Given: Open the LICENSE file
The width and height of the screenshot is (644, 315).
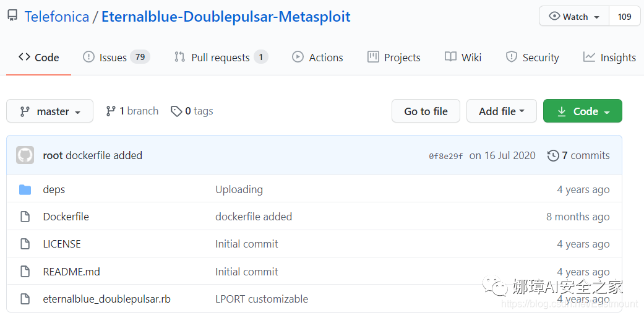Looking at the screenshot, I should (62, 244).
